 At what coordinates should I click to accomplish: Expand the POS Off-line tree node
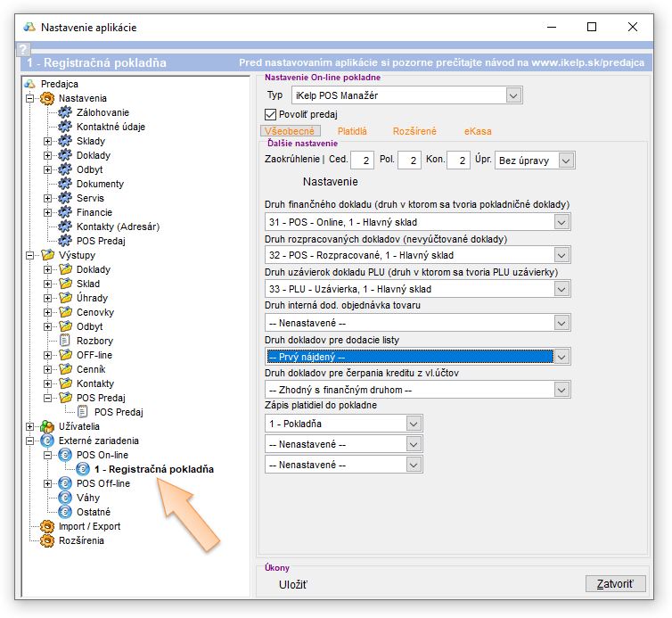(x=48, y=483)
